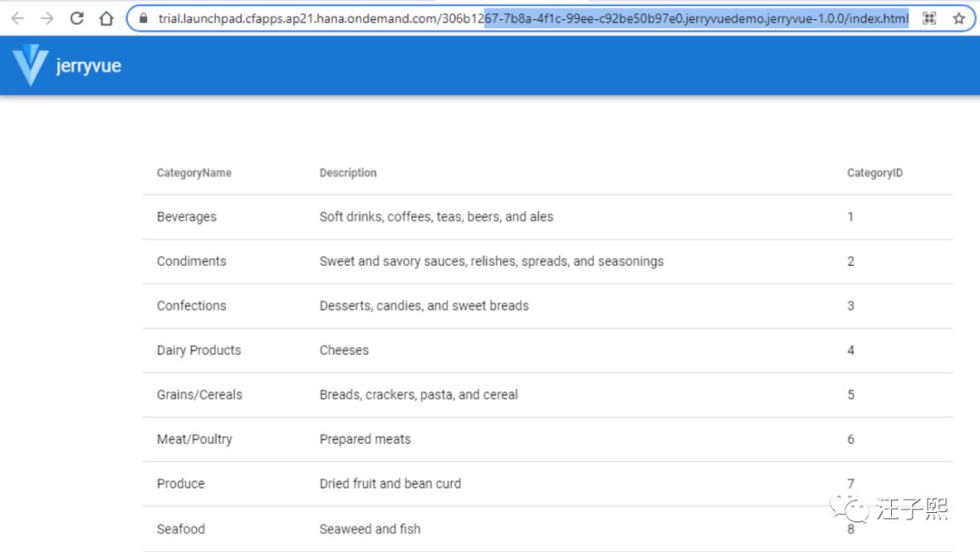Image resolution: width=980 pixels, height=552 pixels.
Task: Click CategoryID 5 in Grains/Cereals row
Action: click(850, 394)
